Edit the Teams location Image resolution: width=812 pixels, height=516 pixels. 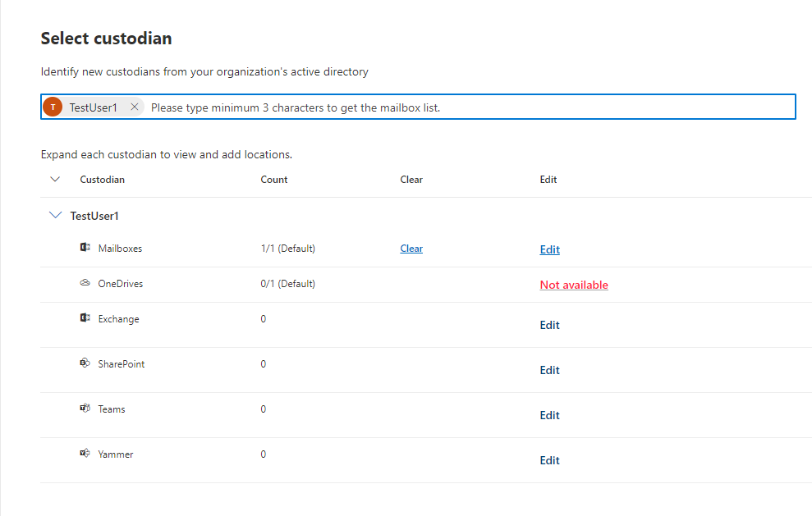coord(549,414)
